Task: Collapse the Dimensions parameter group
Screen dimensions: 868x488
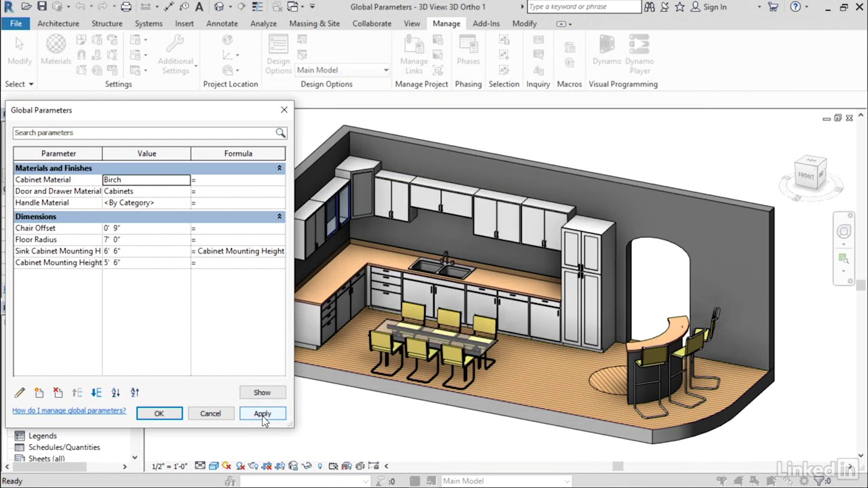Action: point(279,216)
